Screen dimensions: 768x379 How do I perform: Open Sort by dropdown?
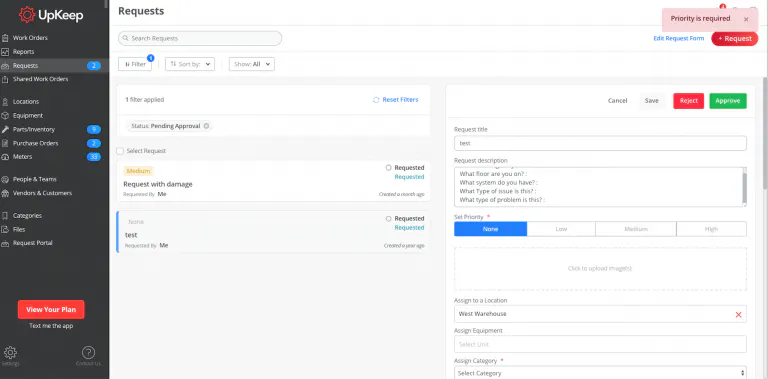pyautogui.click(x=190, y=64)
